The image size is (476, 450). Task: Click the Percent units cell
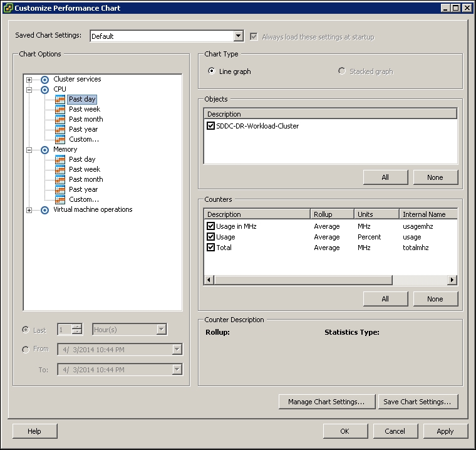coord(369,237)
